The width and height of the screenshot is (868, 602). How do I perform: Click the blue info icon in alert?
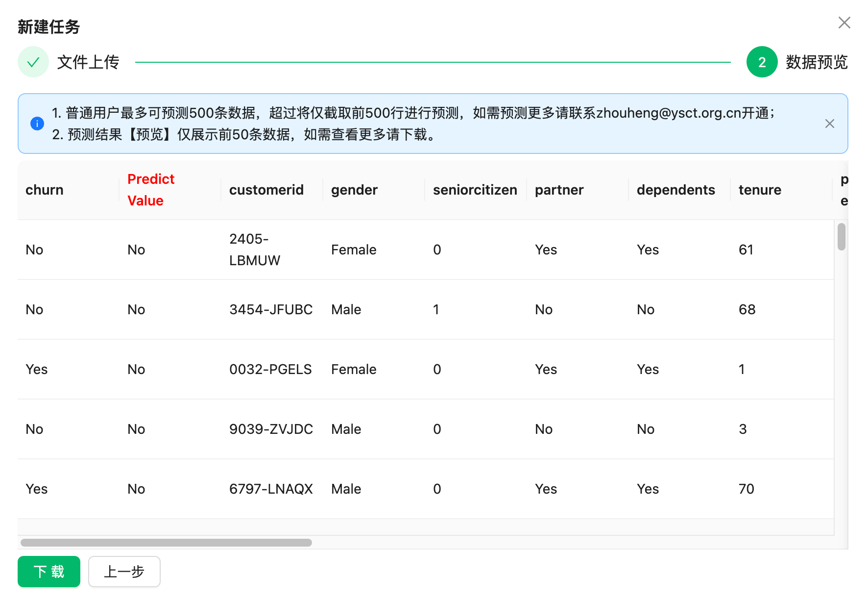point(37,124)
